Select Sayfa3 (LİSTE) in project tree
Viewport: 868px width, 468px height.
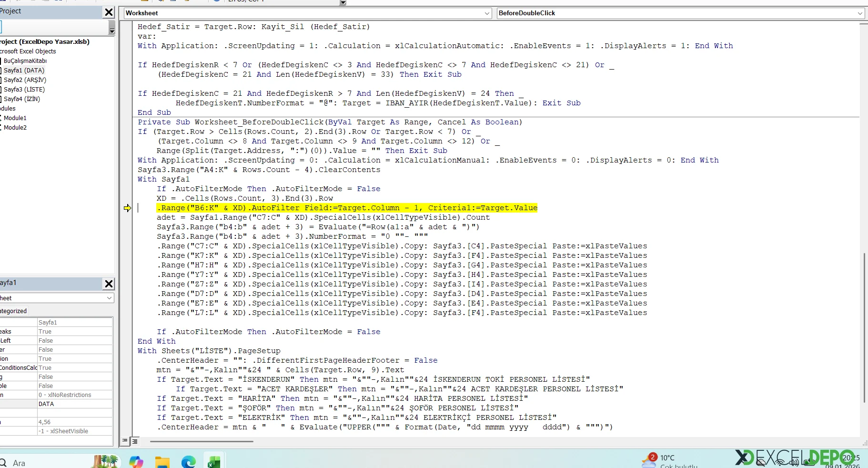click(24, 90)
